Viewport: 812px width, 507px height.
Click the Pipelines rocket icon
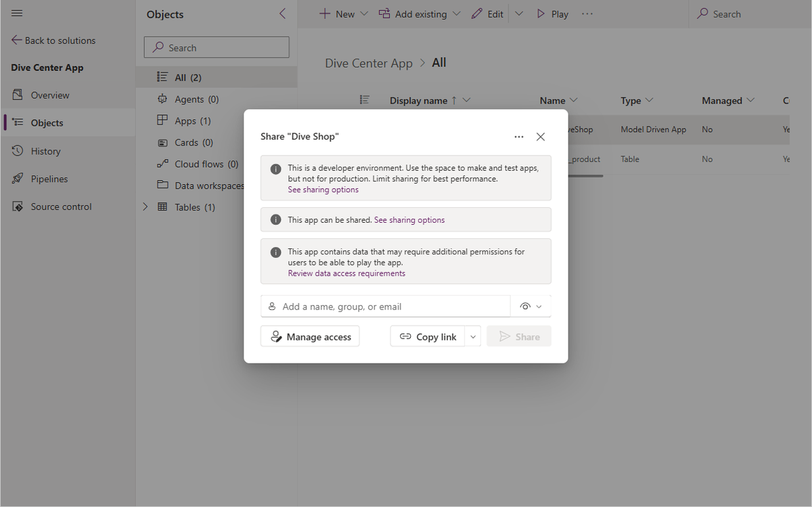18,179
